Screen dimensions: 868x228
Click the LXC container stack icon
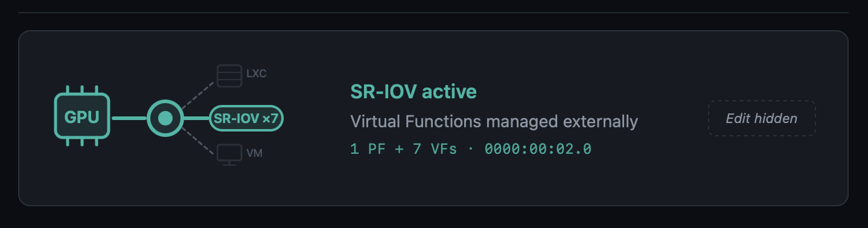point(229,75)
